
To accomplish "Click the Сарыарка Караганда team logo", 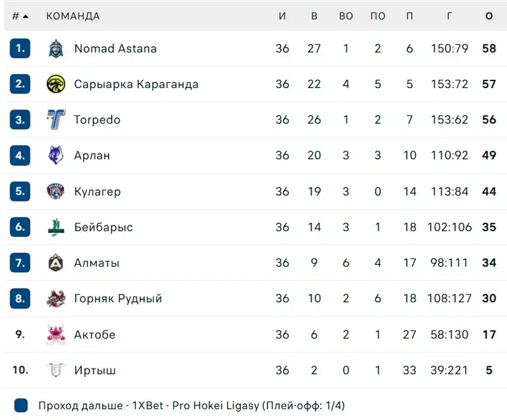I will pyautogui.click(x=56, y=84).
